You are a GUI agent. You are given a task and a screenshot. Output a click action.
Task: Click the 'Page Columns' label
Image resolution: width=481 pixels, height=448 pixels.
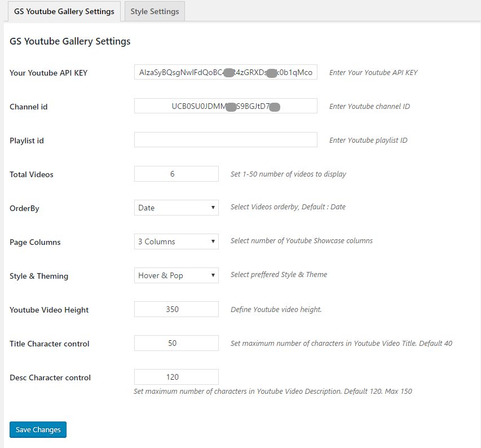(35, 242)
